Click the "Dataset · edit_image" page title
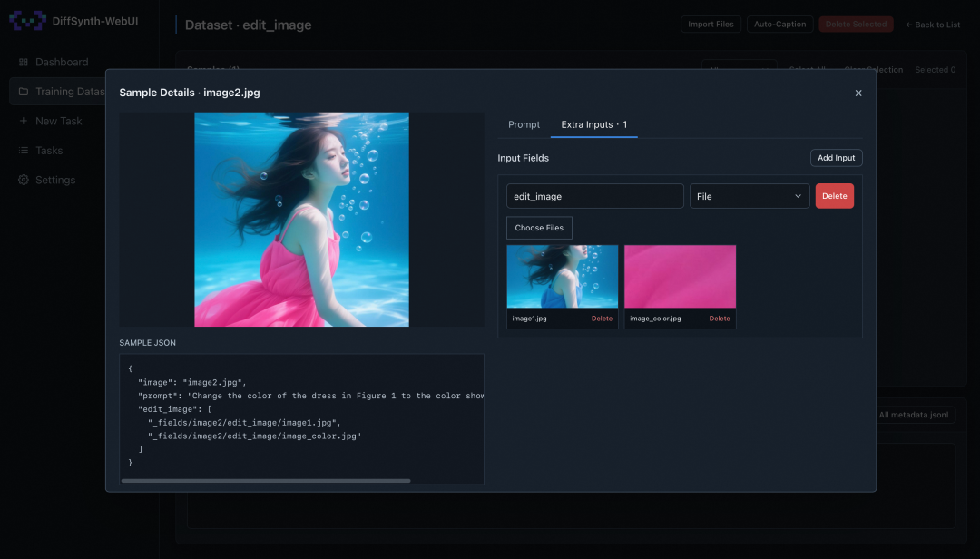 click(248, 25)
